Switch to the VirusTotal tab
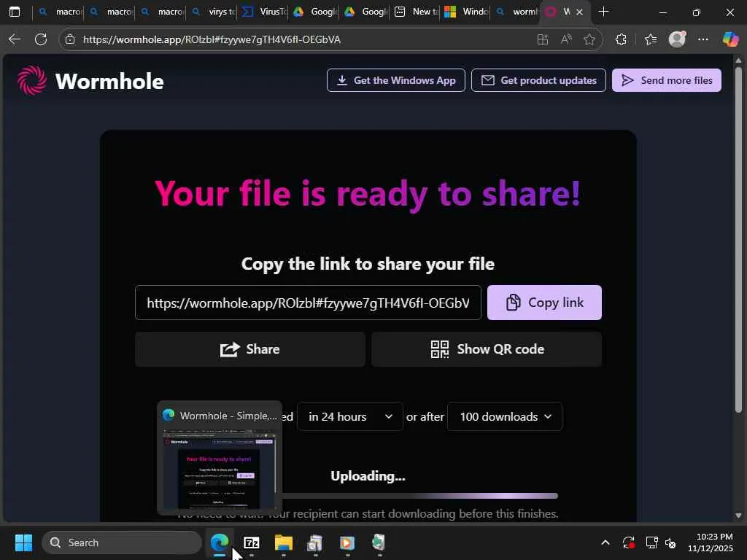 [x=264, y=12]
